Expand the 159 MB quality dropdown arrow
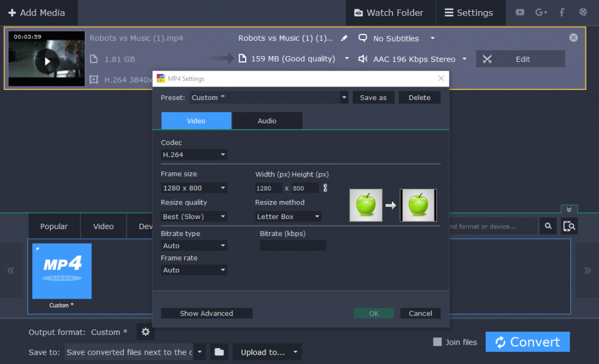Image resolution: width=599 pixels, height=364 pixels. (x=346, y=58)
